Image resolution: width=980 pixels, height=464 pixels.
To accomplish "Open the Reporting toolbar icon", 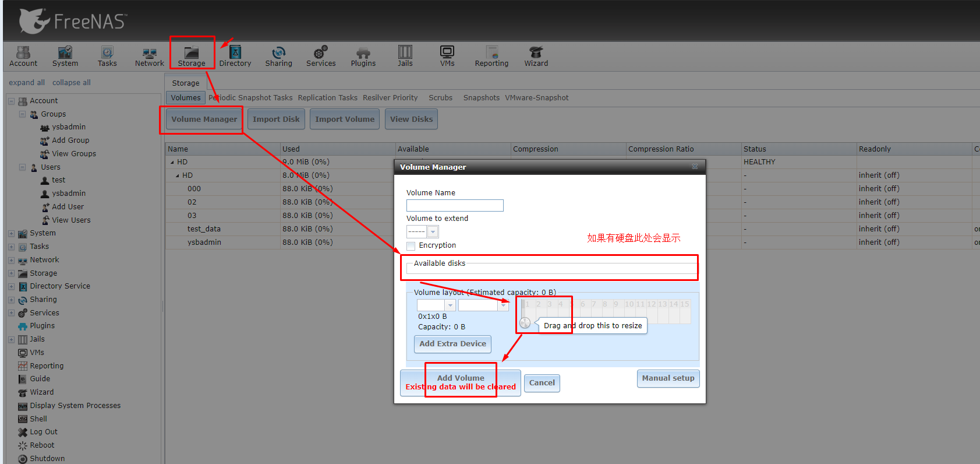I will 491,57.
